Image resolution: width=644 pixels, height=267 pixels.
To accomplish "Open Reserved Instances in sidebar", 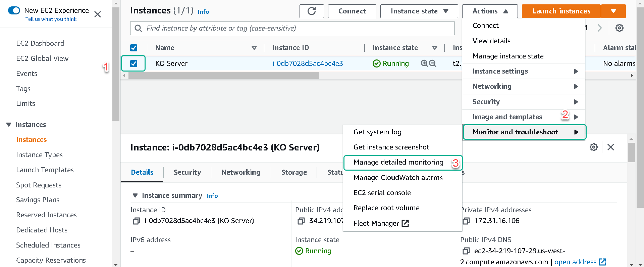I will [46, 215].
